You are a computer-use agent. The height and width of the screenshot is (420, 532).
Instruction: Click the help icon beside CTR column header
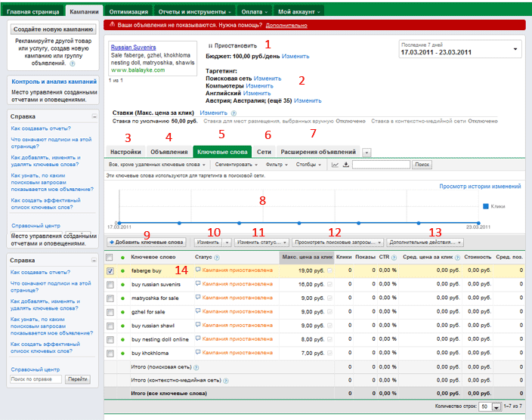click(x=395, y=258)
